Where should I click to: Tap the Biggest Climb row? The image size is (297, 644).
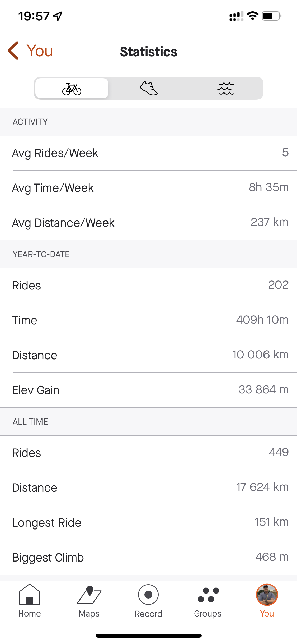click(x=148, y=558)
